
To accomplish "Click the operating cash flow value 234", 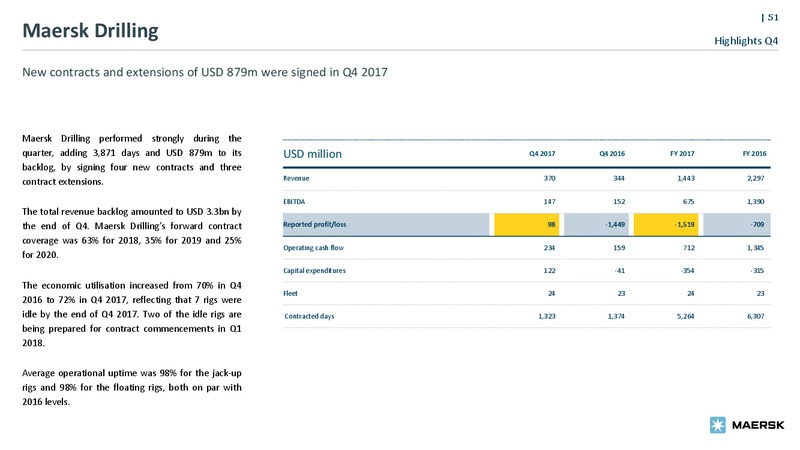I will point(549,248).
